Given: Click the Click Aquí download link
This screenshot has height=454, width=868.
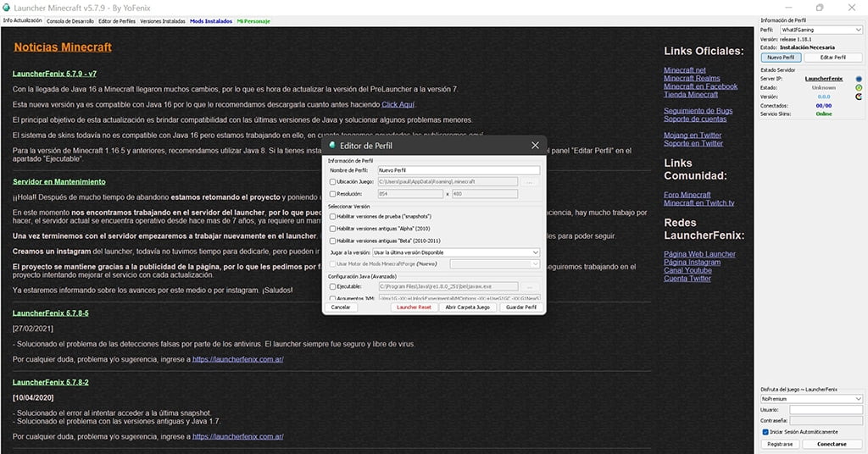Looking at the screenshot, I should pos(398,104).
